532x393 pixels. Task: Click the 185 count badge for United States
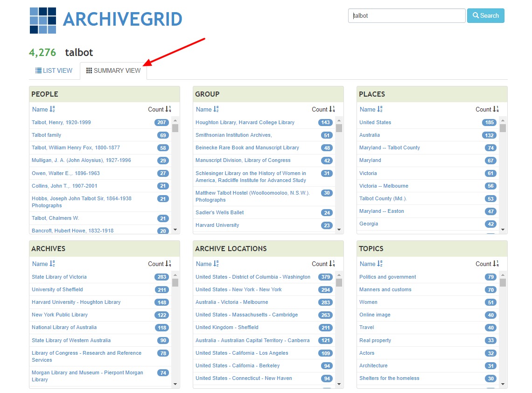[489, 122]
